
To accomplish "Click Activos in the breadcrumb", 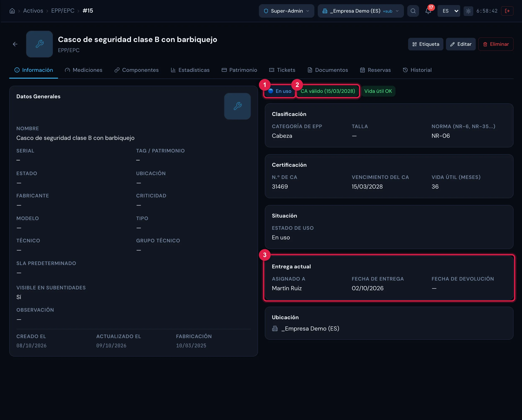I will tap(33, 11).
